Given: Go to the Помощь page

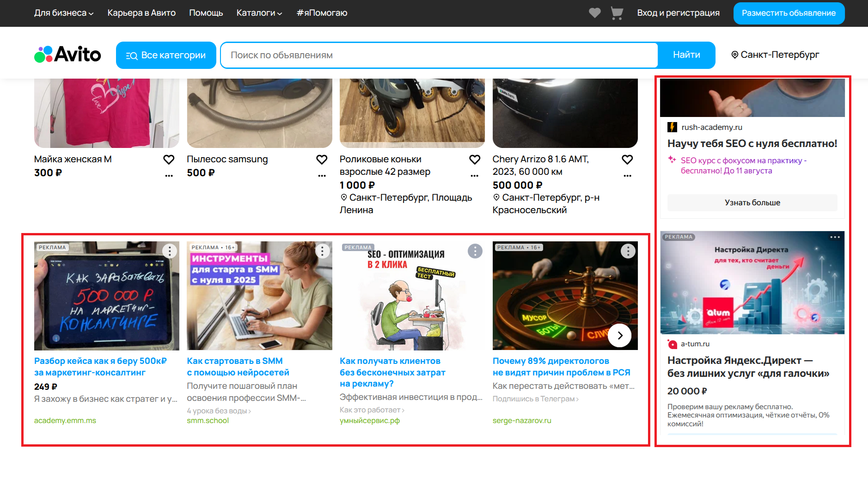Looking at the screenshot, I should [206, 13].
